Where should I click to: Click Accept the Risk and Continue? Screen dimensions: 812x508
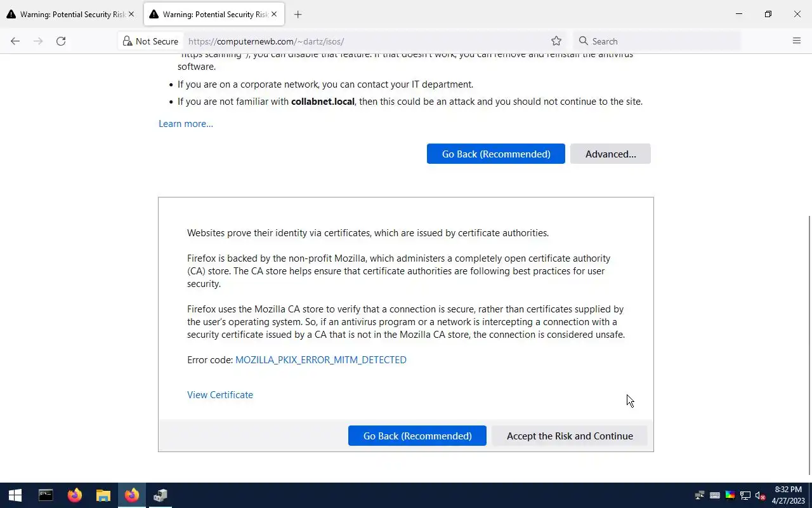click(570, 436)
